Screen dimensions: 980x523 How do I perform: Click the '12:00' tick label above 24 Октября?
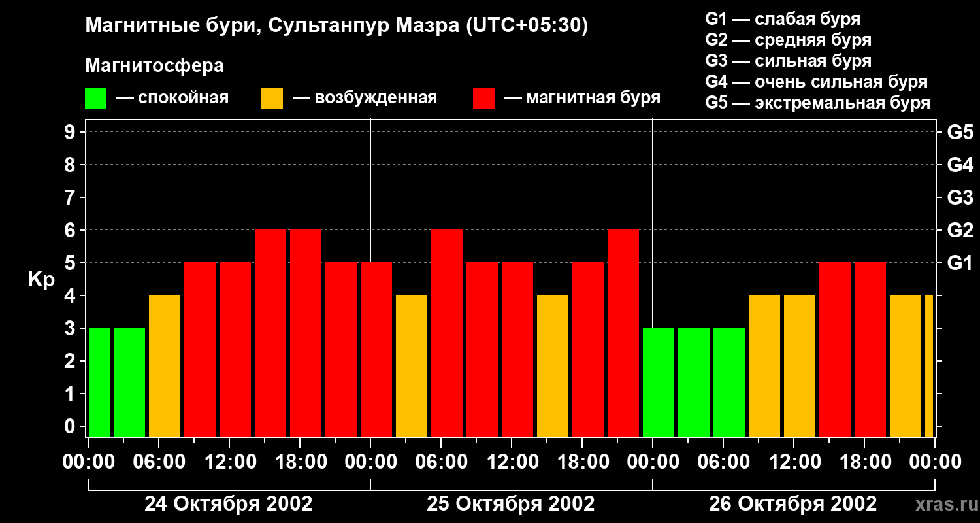pyautogui.click(x=230, y=462)
